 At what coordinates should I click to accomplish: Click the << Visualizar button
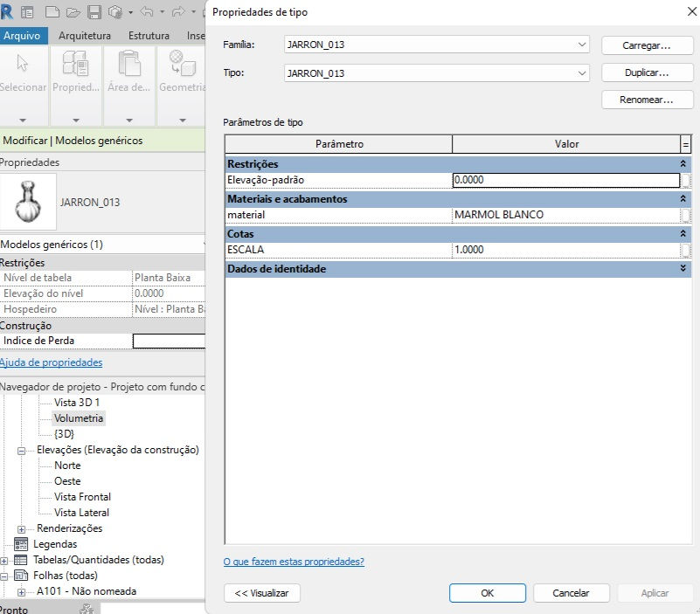262,593
